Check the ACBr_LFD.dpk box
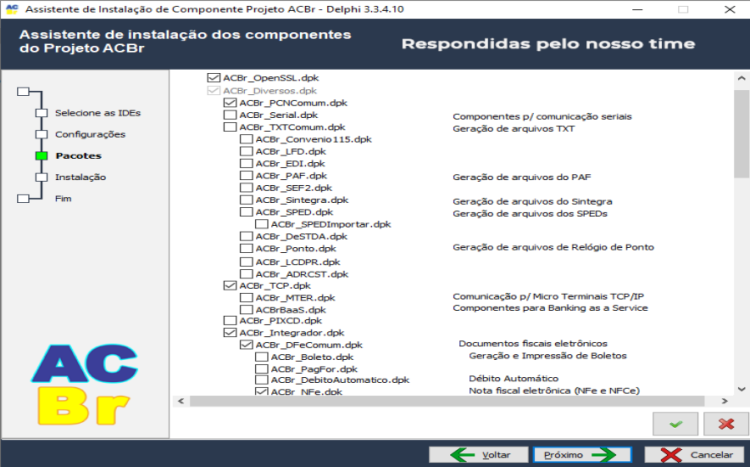 tap(246, 151)
